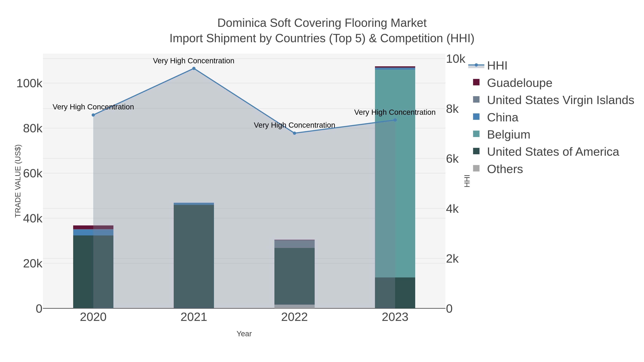
Task: Click the 2021 x-axis label
Action: 194,317
